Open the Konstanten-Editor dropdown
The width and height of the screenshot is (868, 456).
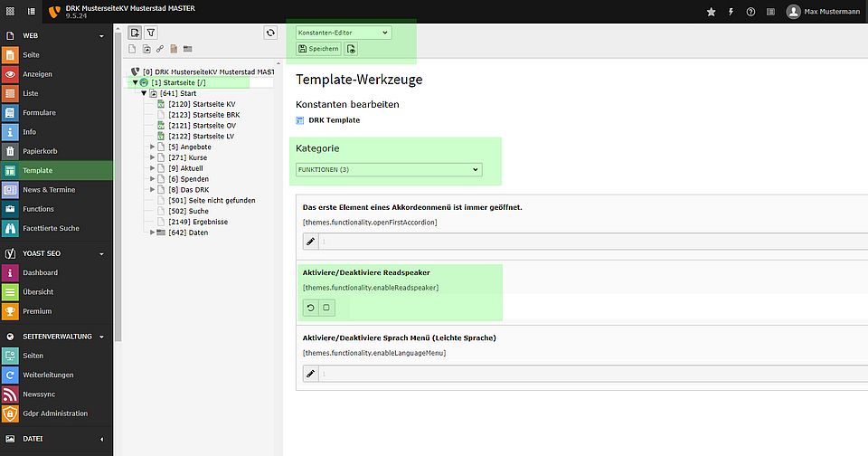point(343,33)
